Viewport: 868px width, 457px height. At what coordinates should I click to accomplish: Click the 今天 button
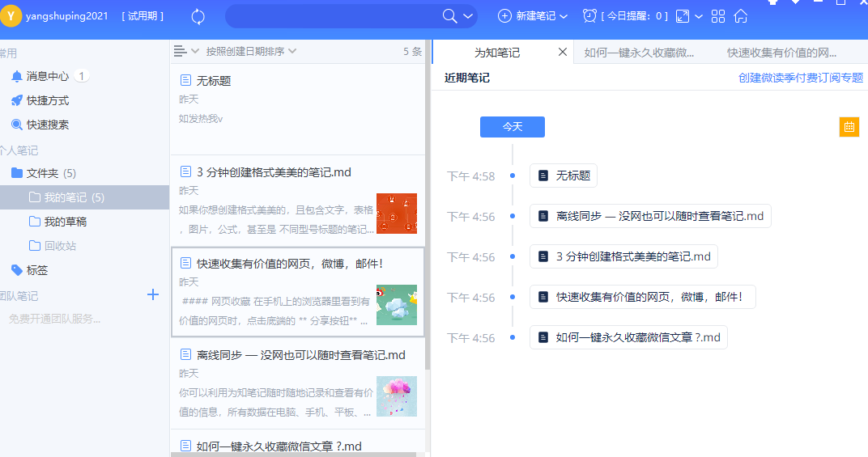click(512, 127)
